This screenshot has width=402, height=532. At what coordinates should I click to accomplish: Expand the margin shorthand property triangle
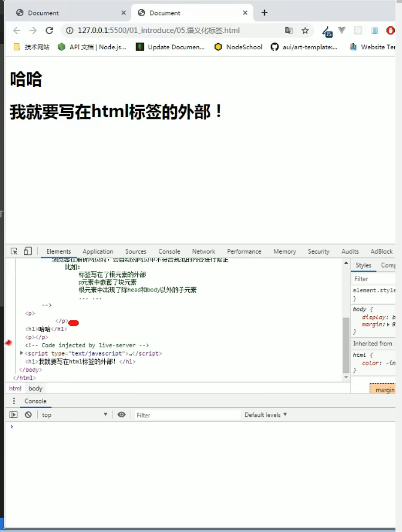388,324
